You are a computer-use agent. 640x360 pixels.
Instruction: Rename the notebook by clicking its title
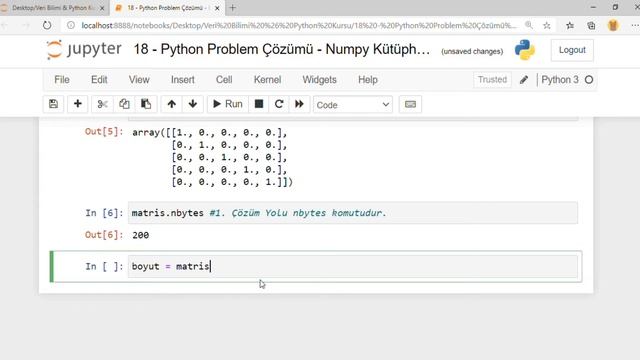tap(282, 49)
